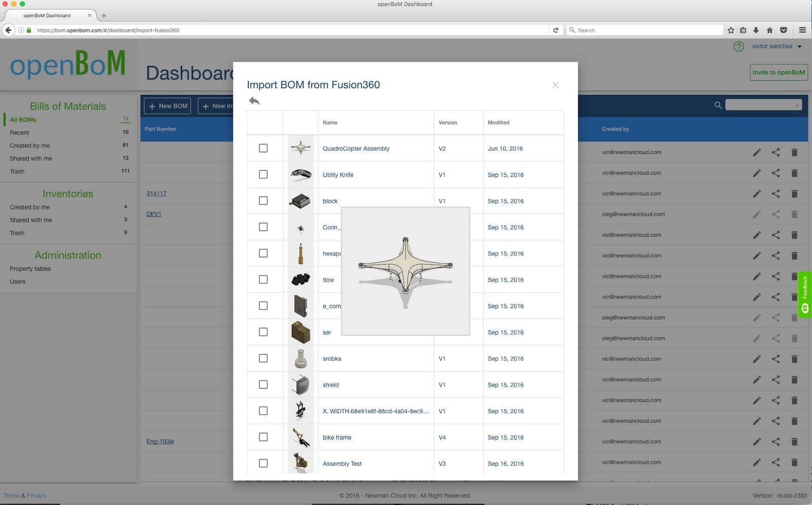This screenshot has height=505, width=812.
Task: Open the green Feedback side tab
Action: pyautogui.click(x=805, y=295)
